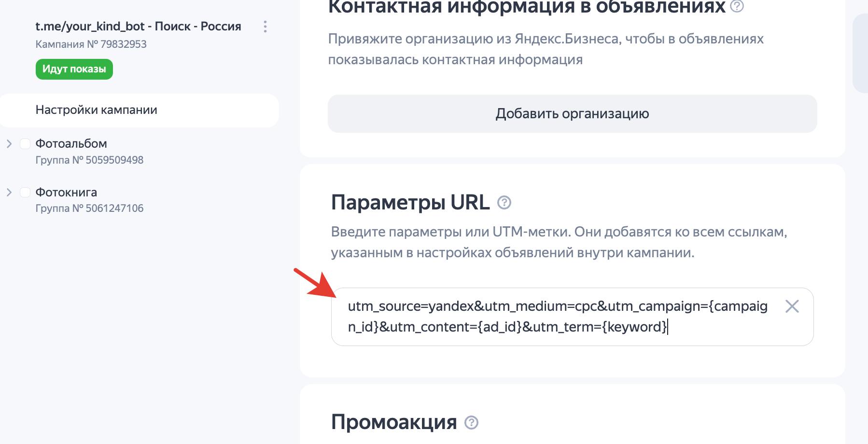Clear the URL parameters field with X
868x444 pixels.
click(792, 306)
